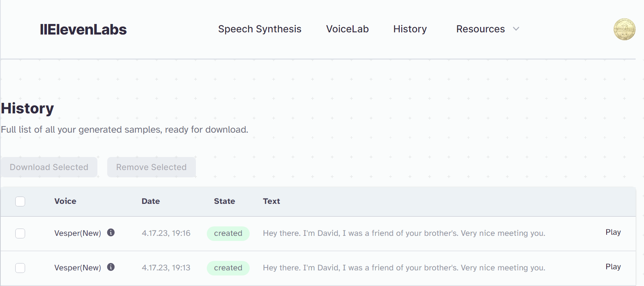Screen dimensions: 644x286
Task: Click the created state badge for 19:16
Action: coord(228,233)
